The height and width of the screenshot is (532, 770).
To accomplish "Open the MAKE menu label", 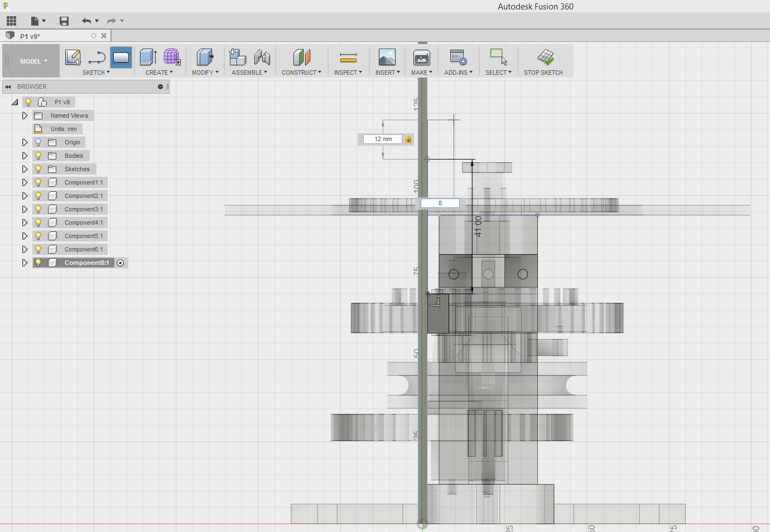I will (422, 72).
